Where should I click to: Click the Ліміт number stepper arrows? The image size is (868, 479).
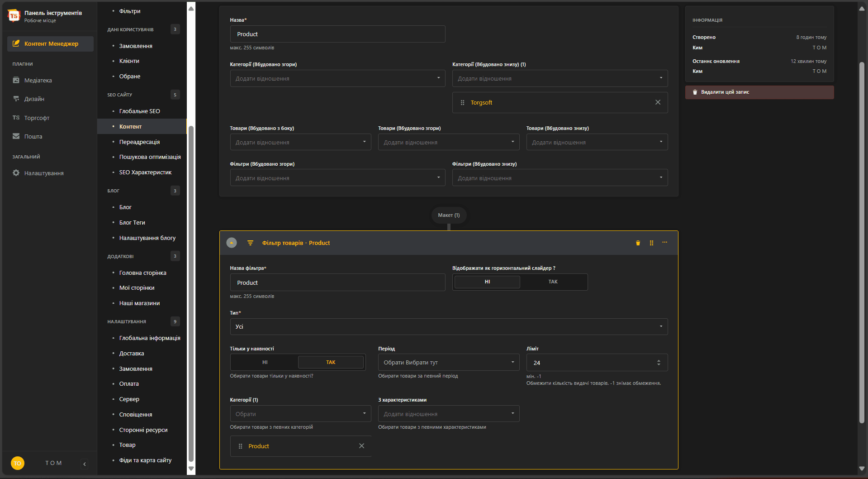(659, 363)
